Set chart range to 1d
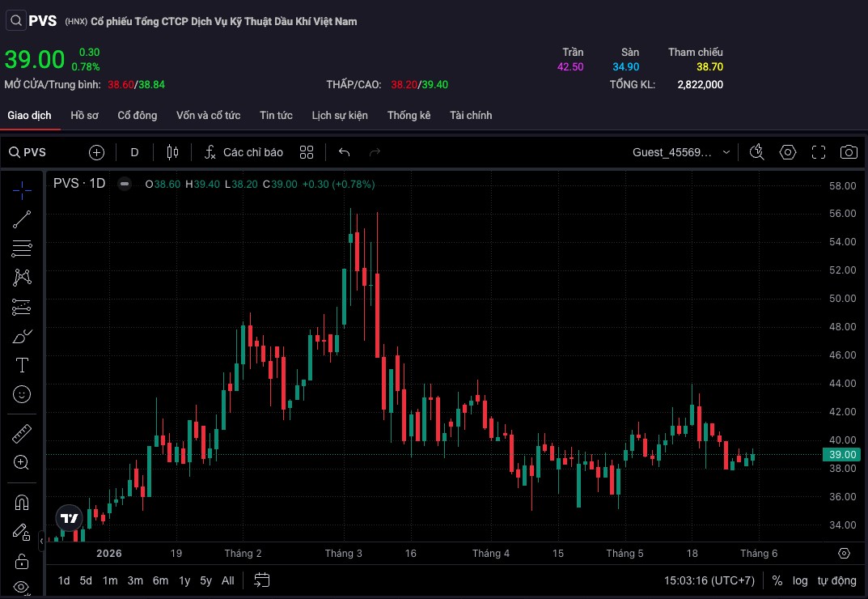The height and width of the screenshot is (599, 868). click(x=64, y=580)
